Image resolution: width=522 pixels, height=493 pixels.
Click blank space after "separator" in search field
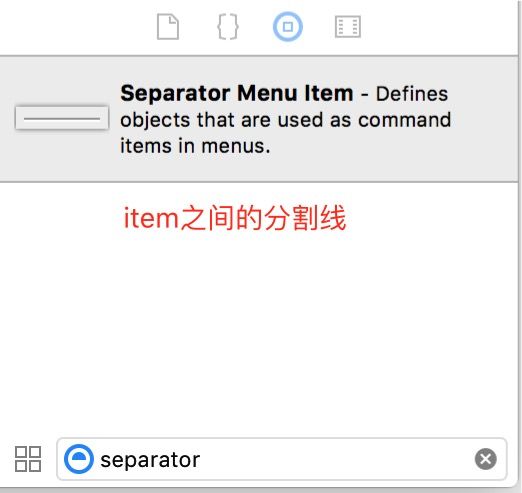[x=337, y=459]
